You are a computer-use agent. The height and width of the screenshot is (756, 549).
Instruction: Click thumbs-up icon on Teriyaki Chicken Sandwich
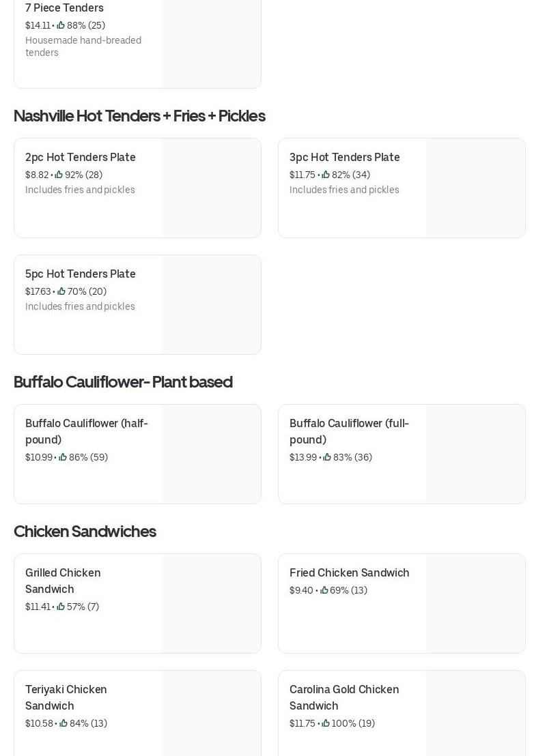point(64,723)
